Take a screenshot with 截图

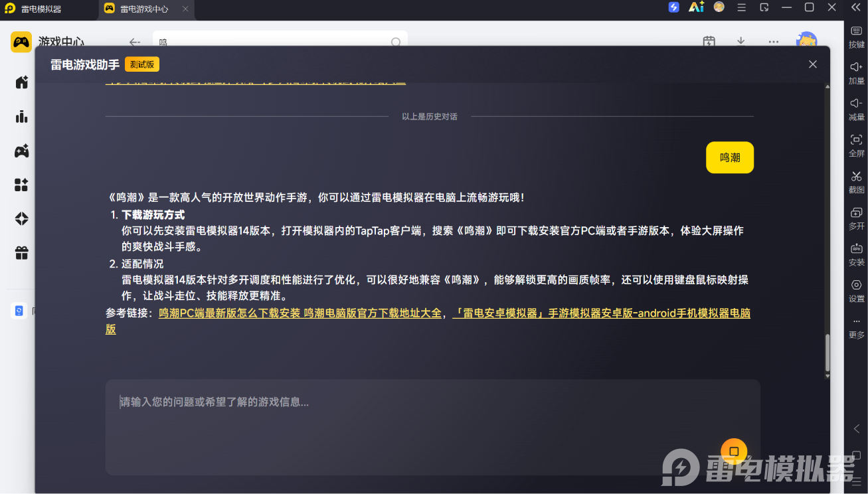tap(856, 182)
